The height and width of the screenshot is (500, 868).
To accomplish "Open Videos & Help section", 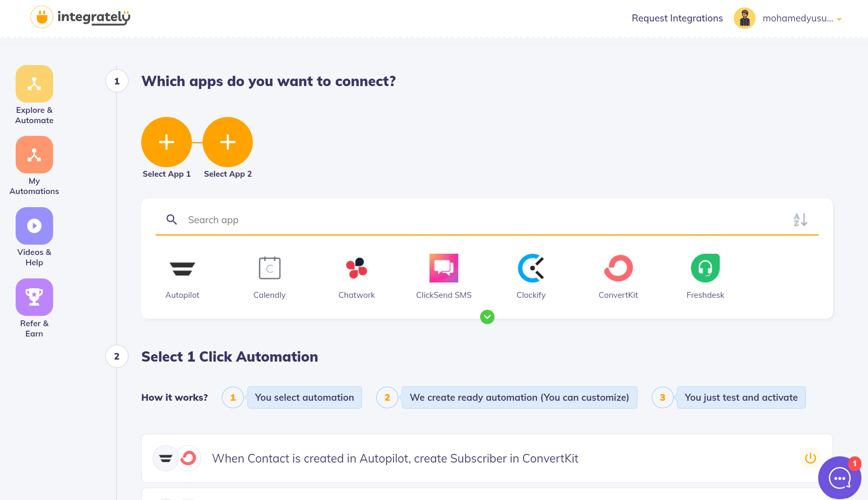I will pyautogui.click(x=34, y=237).
